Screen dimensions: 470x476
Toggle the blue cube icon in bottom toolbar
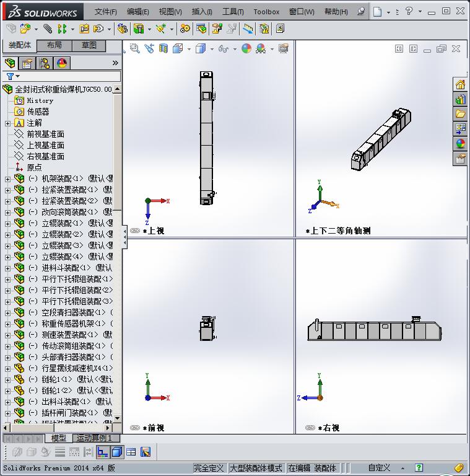117,452
